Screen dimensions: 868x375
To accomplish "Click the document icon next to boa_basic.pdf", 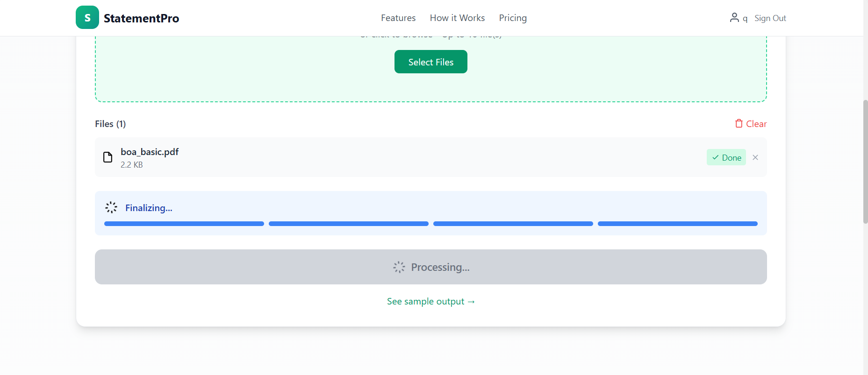I will point(108,157).
